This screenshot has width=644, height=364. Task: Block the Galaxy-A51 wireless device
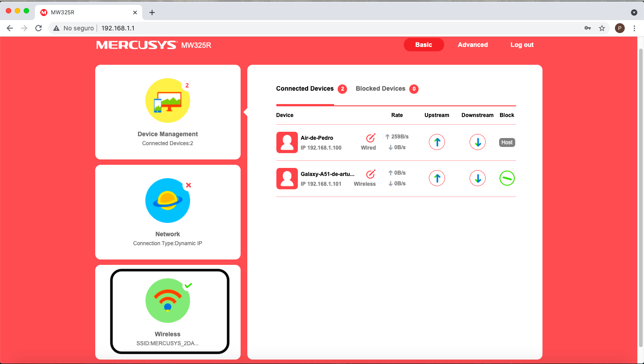click(x=507, y=179)
